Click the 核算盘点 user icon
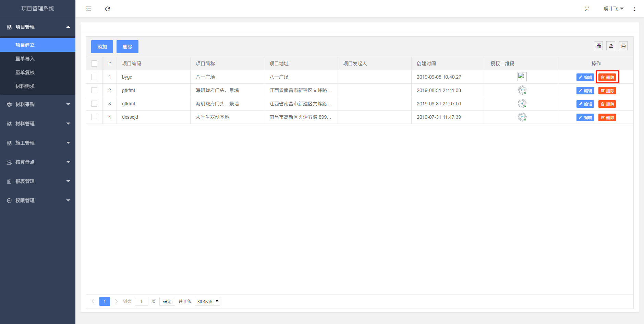This screenshot has width=644, height=324. coord(9,162)
